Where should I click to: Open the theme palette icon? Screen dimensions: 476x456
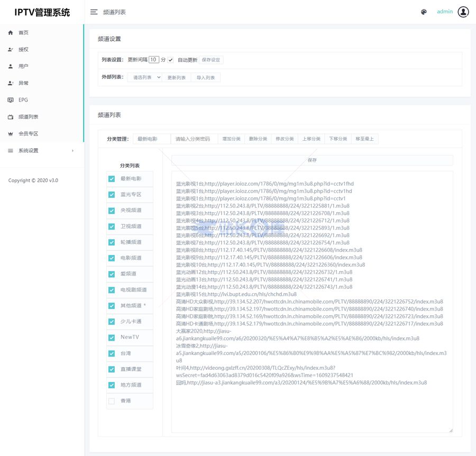coord(424,12)
